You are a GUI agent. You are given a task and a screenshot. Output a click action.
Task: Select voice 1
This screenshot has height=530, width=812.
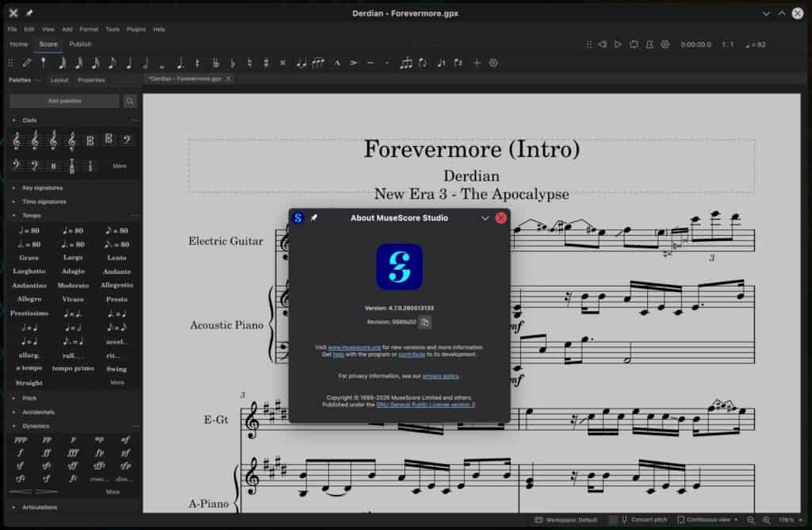click(x=441, y=63)
